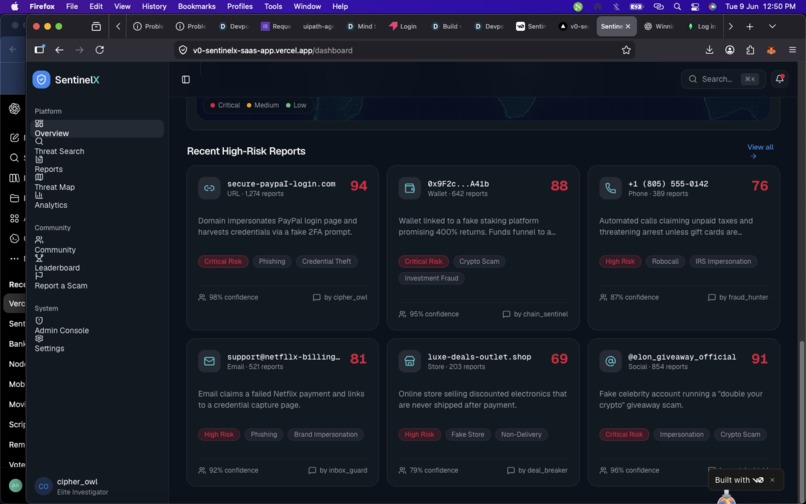Click the SentinelX shield logo
Image resolution: width=806 pixels, height=504 pixels.
pyautogui.click(x=41, y=80)
